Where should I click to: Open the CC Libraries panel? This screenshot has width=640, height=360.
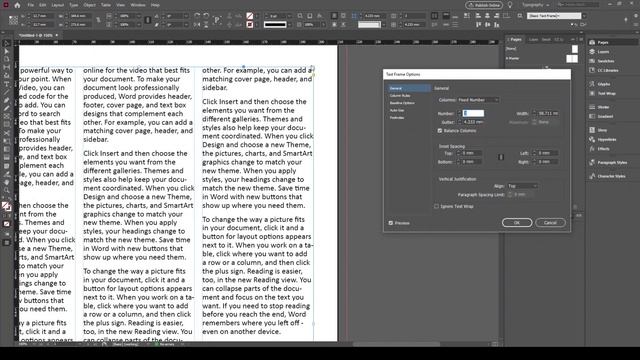tap(607, 71)
